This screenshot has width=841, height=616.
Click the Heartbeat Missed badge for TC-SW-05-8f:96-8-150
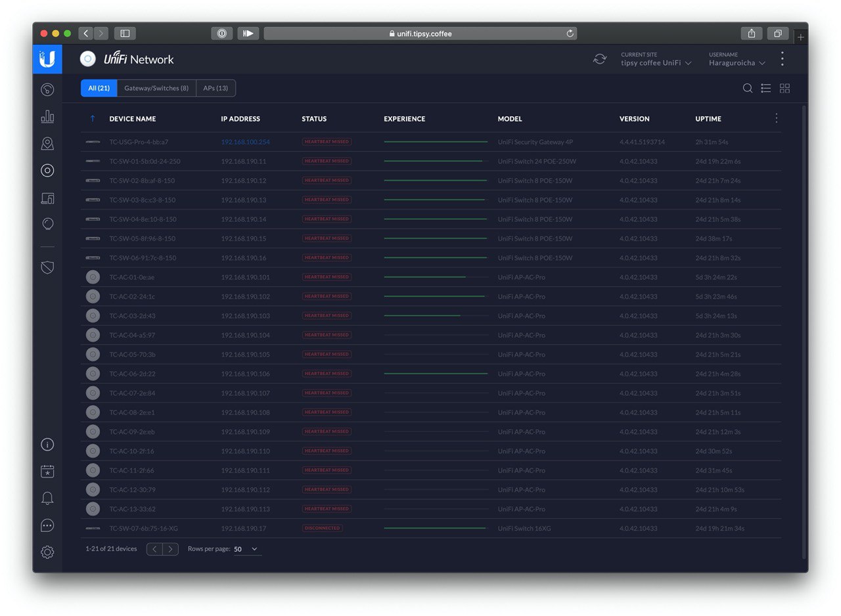pos(327,238)
